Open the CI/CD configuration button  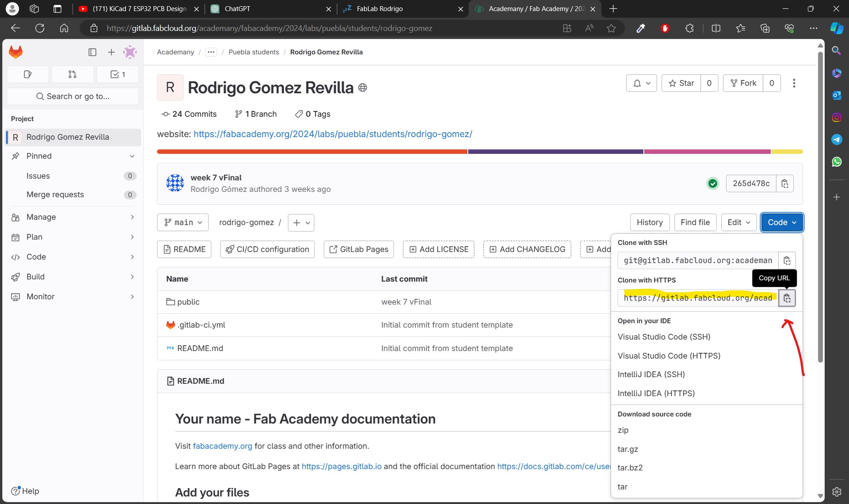click(x=268, y=249)
